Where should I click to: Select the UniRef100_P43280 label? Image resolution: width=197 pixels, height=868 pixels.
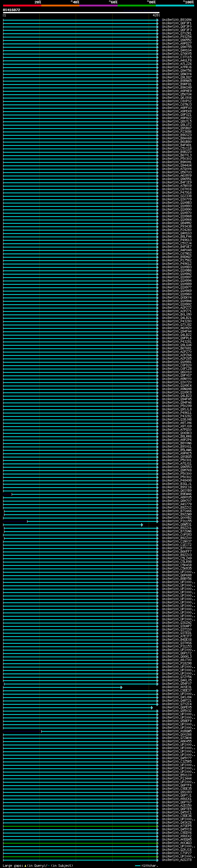(176, 321)
